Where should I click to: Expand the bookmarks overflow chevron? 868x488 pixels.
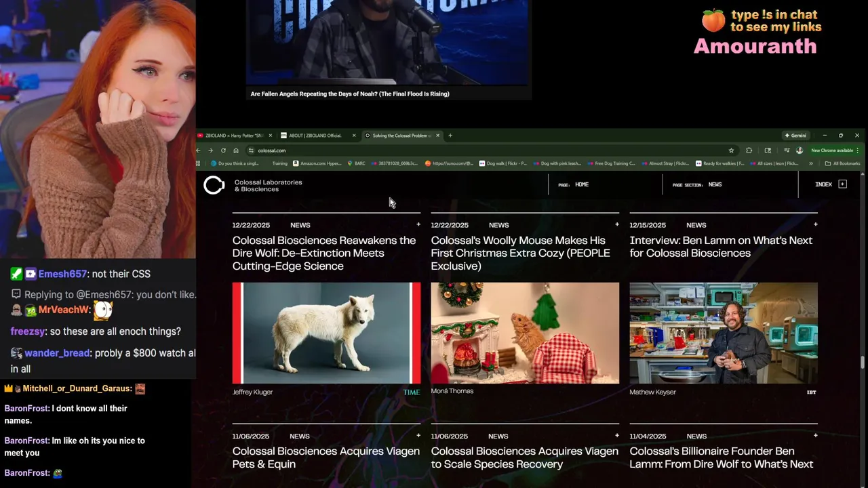pyautogui.click(x=811, y=163)
